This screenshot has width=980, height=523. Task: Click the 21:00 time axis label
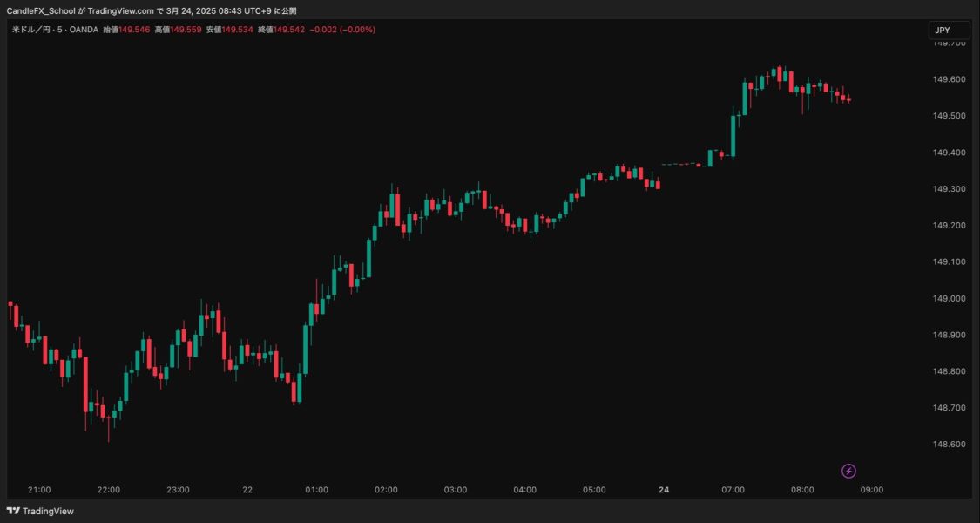click(x=39, y=490)
